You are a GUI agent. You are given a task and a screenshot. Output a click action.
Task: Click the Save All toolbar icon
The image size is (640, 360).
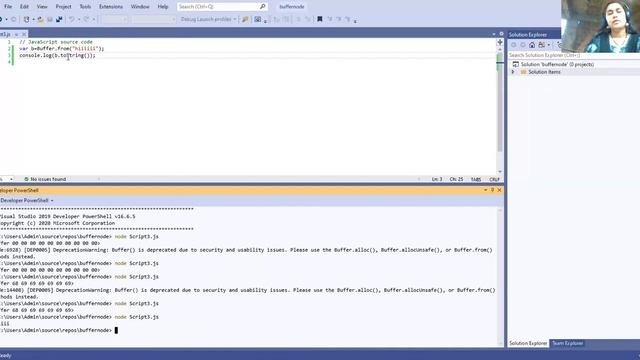(x=59, y=19)
